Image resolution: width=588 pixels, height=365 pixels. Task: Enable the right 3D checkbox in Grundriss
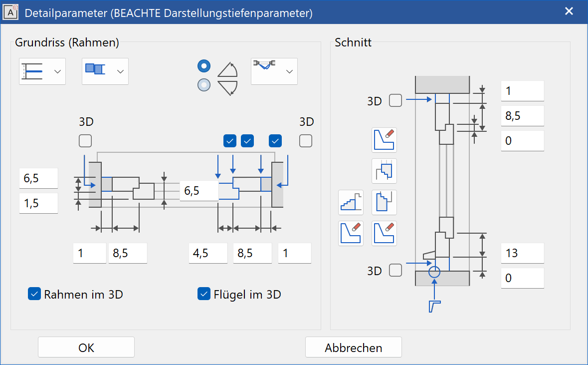(306, 141)
